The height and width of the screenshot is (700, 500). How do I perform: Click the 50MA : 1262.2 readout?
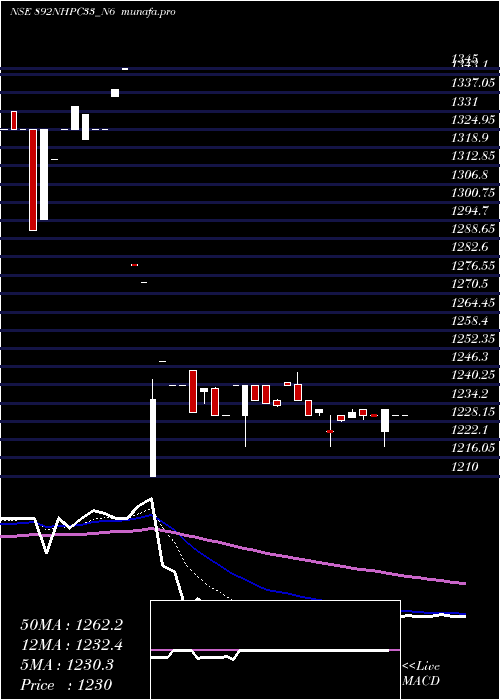click(x=71, y=625)
